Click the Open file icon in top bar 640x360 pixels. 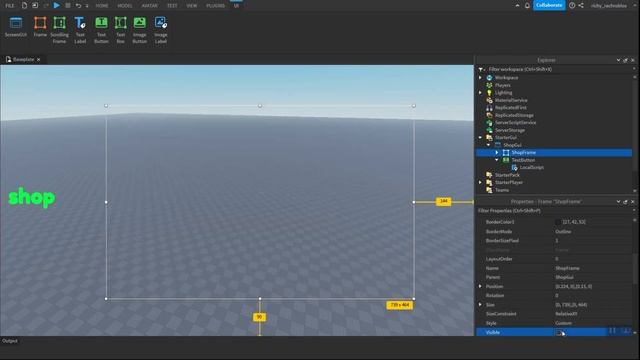point(35,5)
